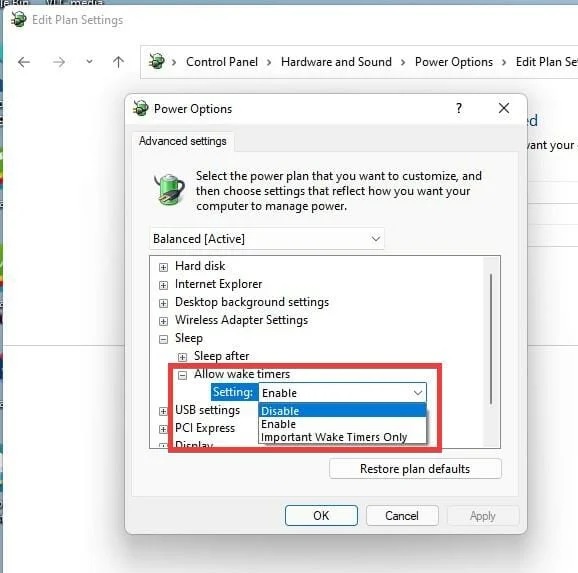The image size is (578, 573).
Task: Open Control Panel breadcrumb
Action: point(222,62)
